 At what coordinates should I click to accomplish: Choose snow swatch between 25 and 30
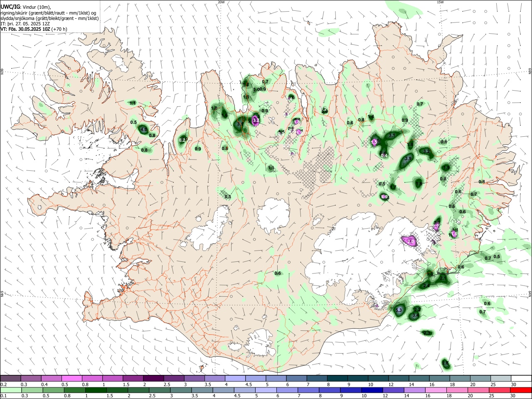tap(501, 379)
